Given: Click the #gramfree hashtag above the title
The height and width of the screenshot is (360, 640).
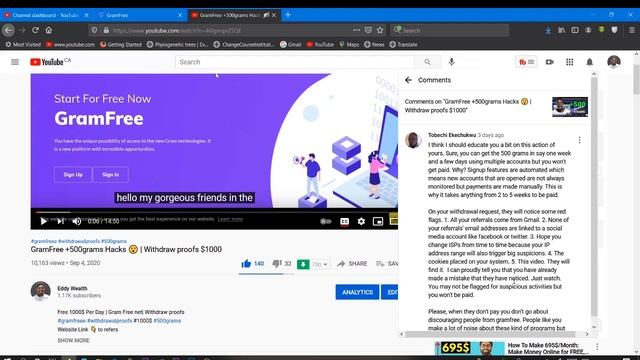Looking at the screenshot, I should click(x=44, y=241).
